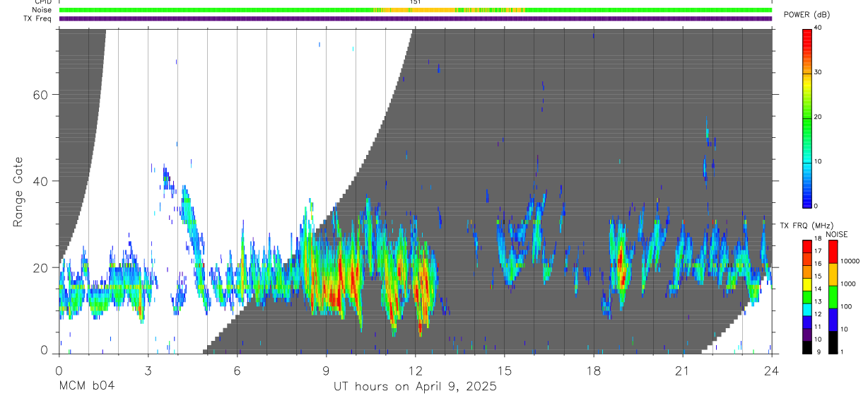Click the purple TX Freq strip
868x401 pixels.
click(x=416, y=18)
